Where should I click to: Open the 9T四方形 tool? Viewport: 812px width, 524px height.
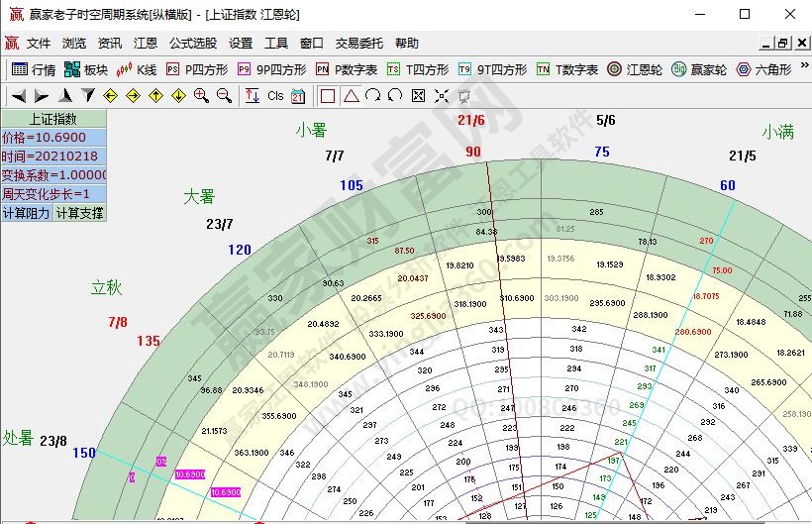click(x=492, y=69)
